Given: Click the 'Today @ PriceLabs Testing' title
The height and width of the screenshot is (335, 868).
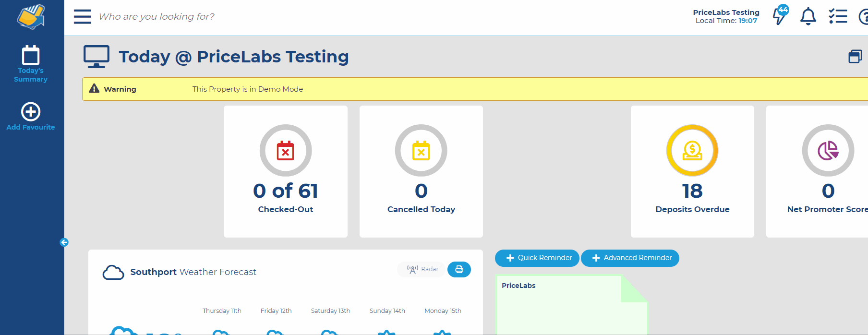Looking at the screenshot, I should 234,57.
